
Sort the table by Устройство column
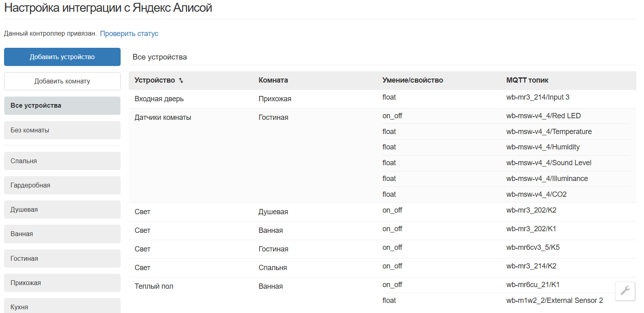click(x=181, y=81)
